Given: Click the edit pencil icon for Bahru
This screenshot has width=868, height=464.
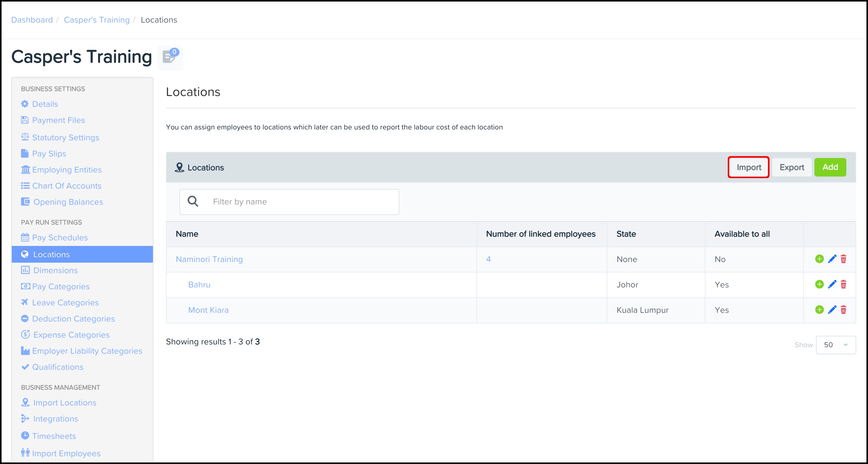Looking at the screenshot, I should coord(832,284).
